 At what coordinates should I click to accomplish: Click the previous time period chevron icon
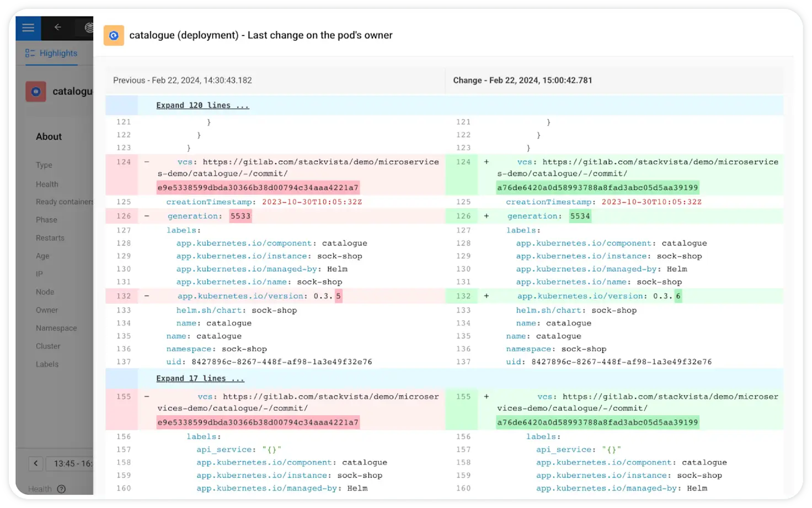tap(35, 463)
